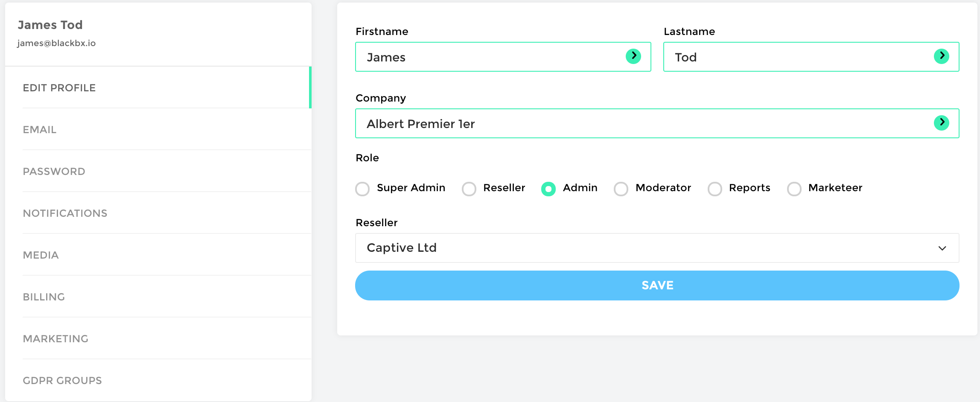The width and height of the screenshot is (980, 402).
Task: Click green arrow icon in Lastname field
Action: pos(941,56)
